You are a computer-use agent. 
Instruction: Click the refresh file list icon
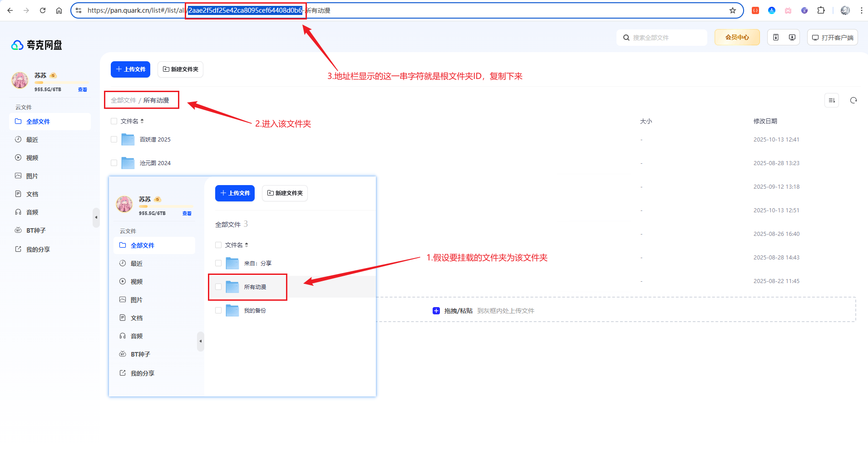(853, 100)
